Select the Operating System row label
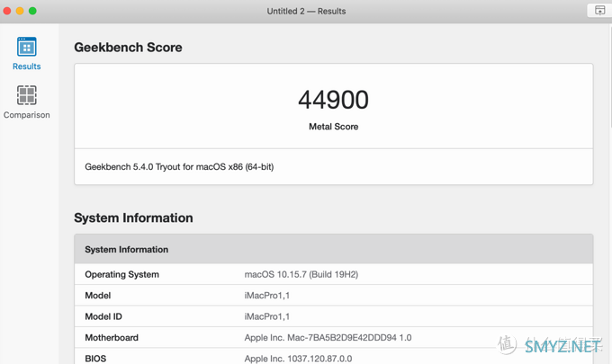 121,274
